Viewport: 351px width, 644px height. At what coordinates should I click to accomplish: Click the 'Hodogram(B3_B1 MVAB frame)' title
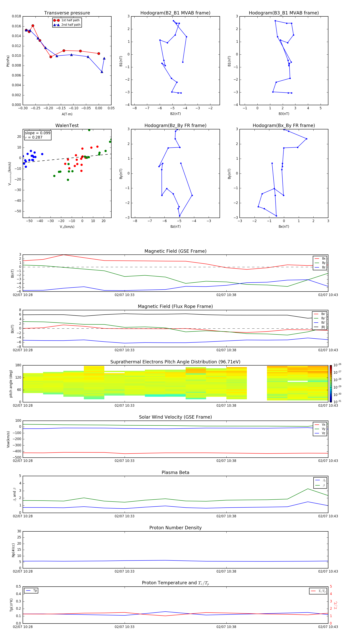284,13
